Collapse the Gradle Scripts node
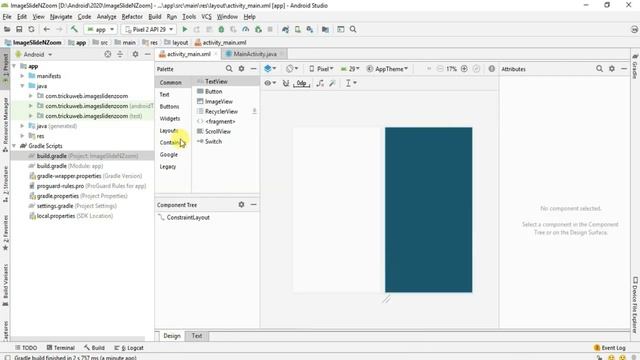 [14, 146]
